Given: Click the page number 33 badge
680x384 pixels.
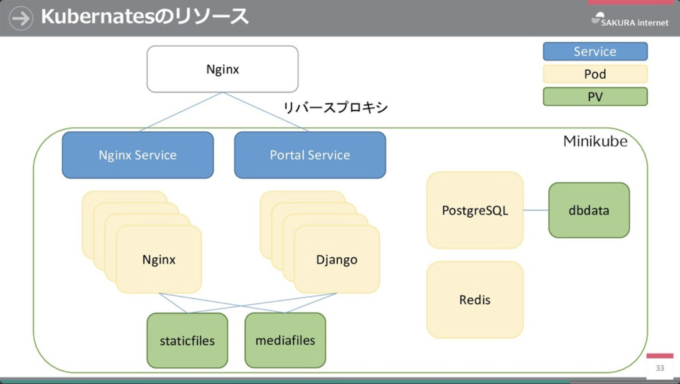Looking at the screenshot, I should 660,366.
